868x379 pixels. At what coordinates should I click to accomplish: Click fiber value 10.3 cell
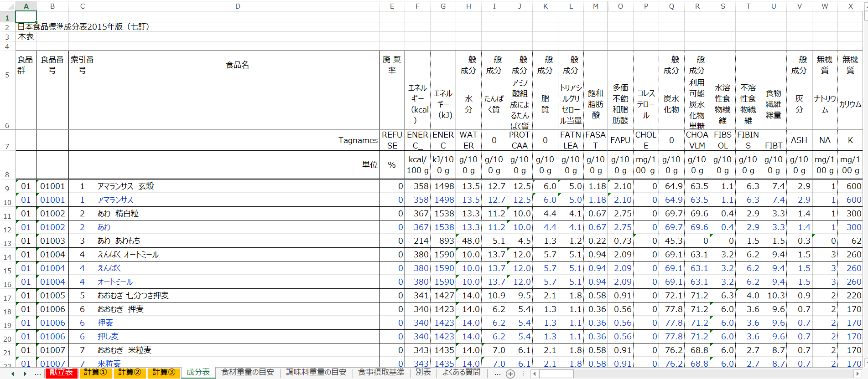coord(774,296)
